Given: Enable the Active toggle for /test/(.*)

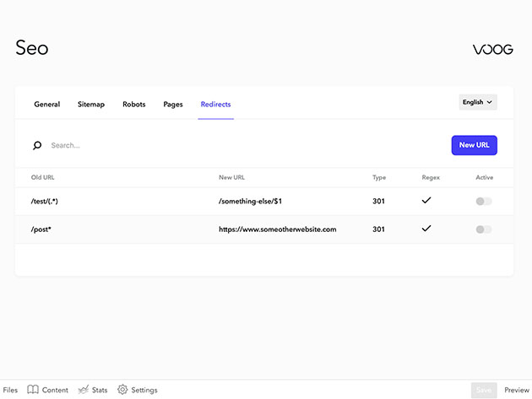Looking at the screenshot, I should (x=484, y=202).
